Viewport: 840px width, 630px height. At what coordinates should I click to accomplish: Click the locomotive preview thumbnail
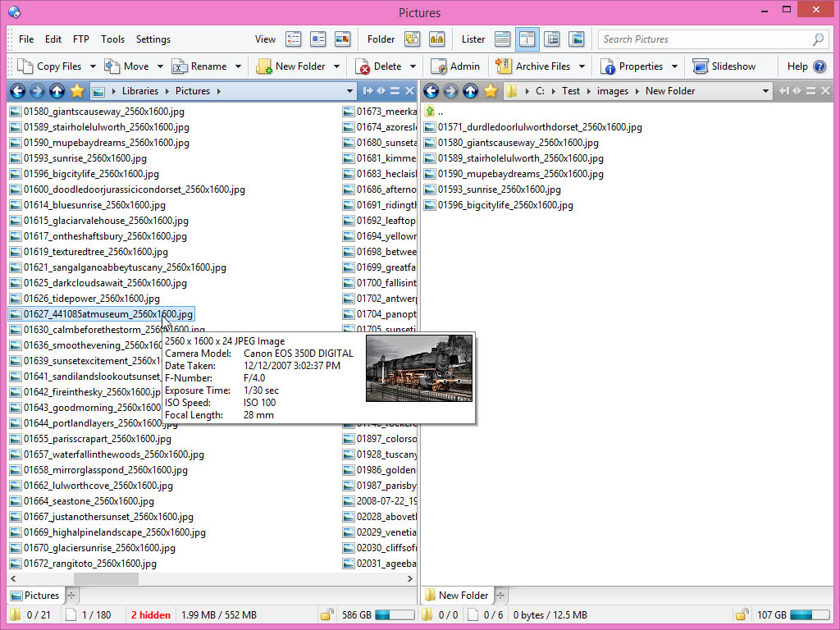click(x=419, y=368)
